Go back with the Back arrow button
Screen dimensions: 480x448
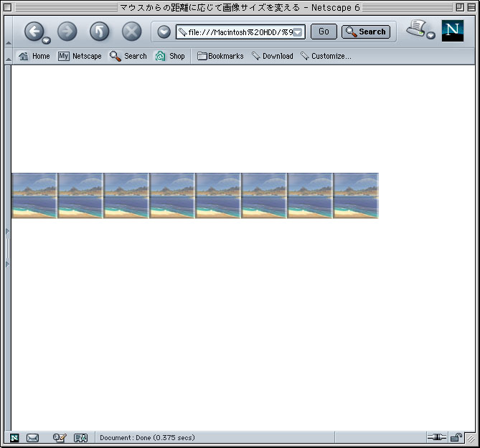pos(34,32)
